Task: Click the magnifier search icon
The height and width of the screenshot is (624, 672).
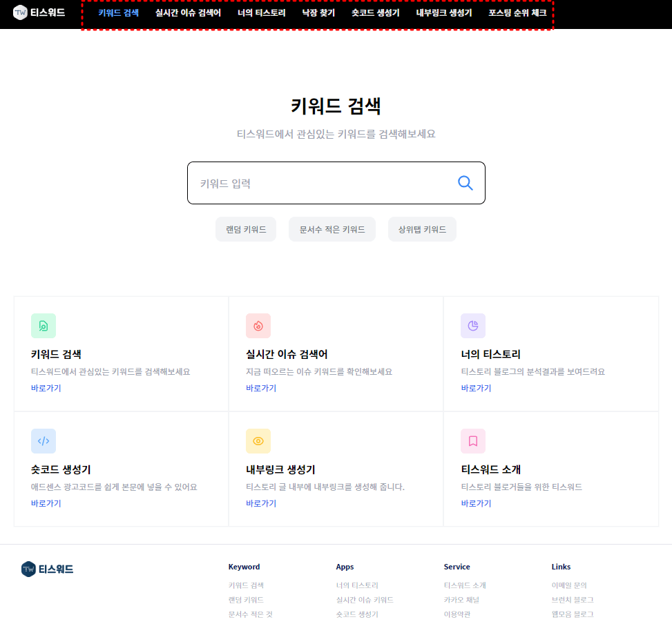Action: coord(465,183)
